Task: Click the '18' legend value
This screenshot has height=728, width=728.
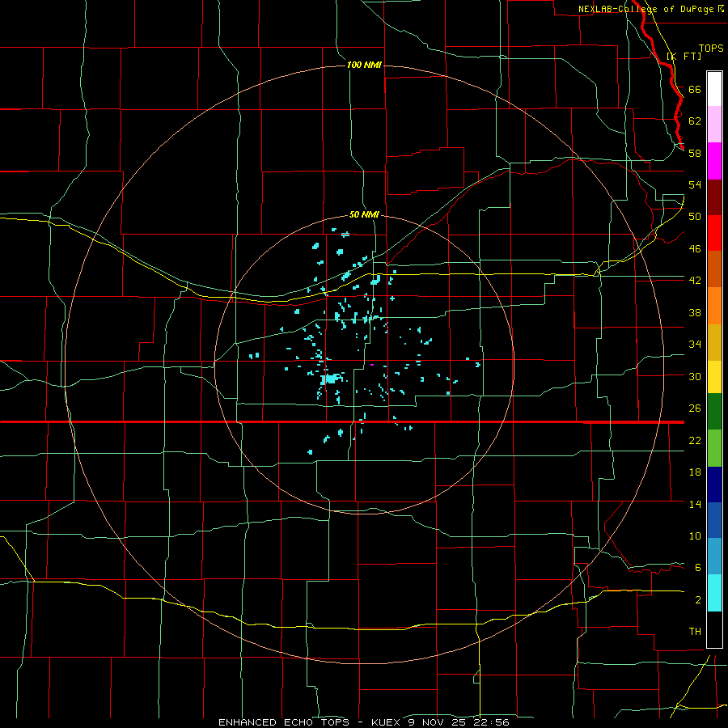Action: coord(695,472)
